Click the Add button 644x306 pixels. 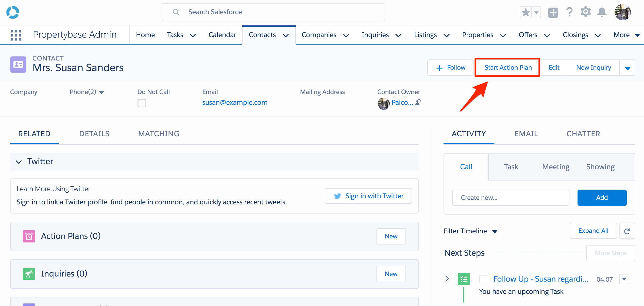tap(602, 198)
